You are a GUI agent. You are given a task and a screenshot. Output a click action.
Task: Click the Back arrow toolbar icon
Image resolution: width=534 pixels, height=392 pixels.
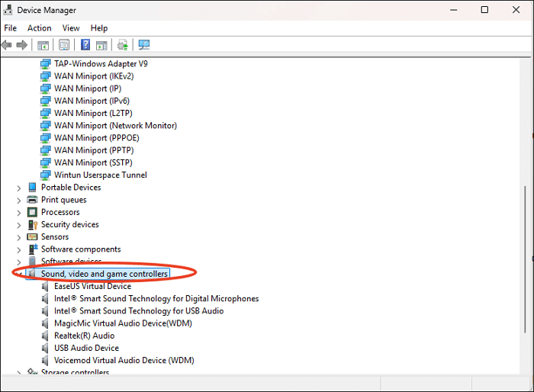pyautogui.click(x=6, y=45)
